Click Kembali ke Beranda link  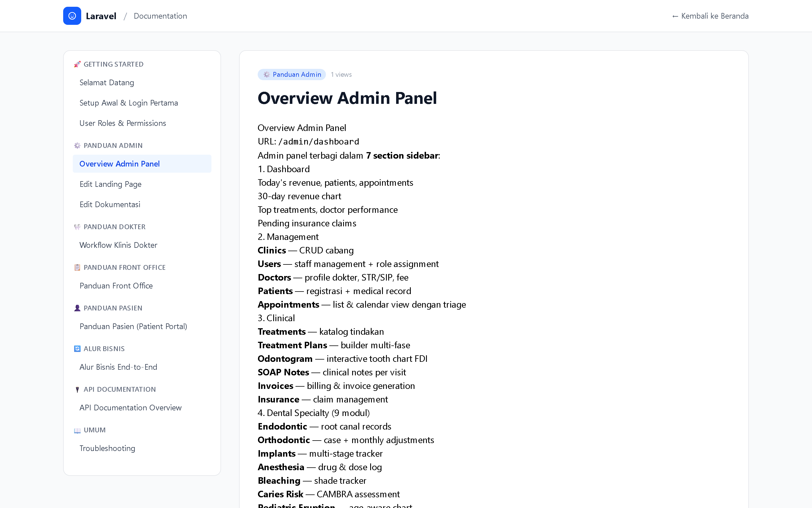click(x=710, y=16)
